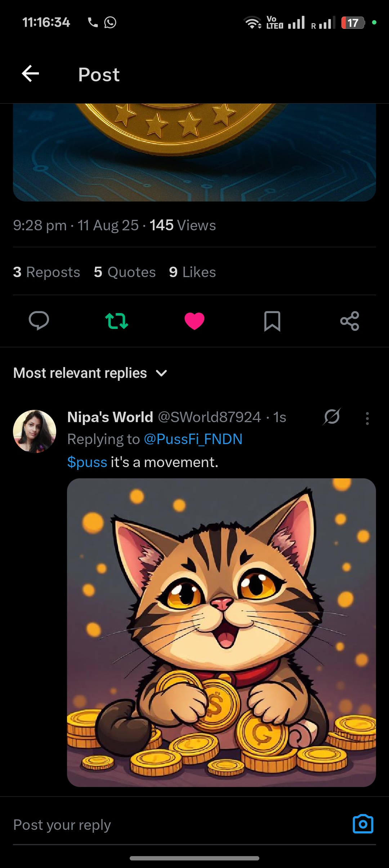Viewport: 389px width, 868px height.
Task: Tap the Grok slash icon on reply
Action: pos(332,417)
